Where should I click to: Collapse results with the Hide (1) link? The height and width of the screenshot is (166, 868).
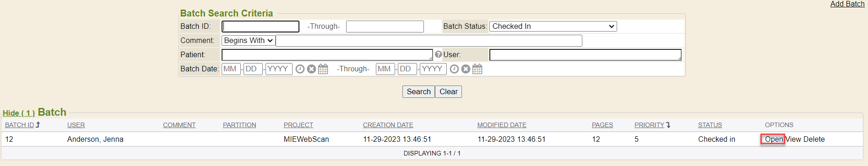coord(19,113)
